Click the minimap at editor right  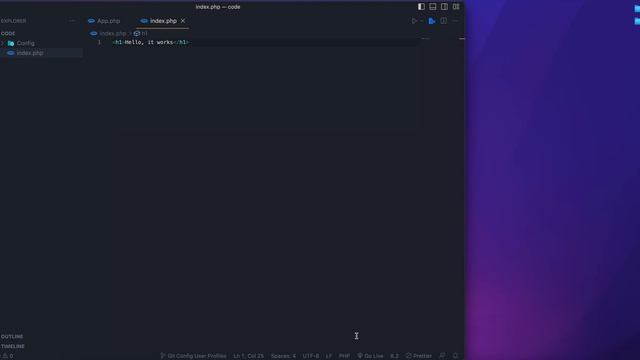click(426, 39)
